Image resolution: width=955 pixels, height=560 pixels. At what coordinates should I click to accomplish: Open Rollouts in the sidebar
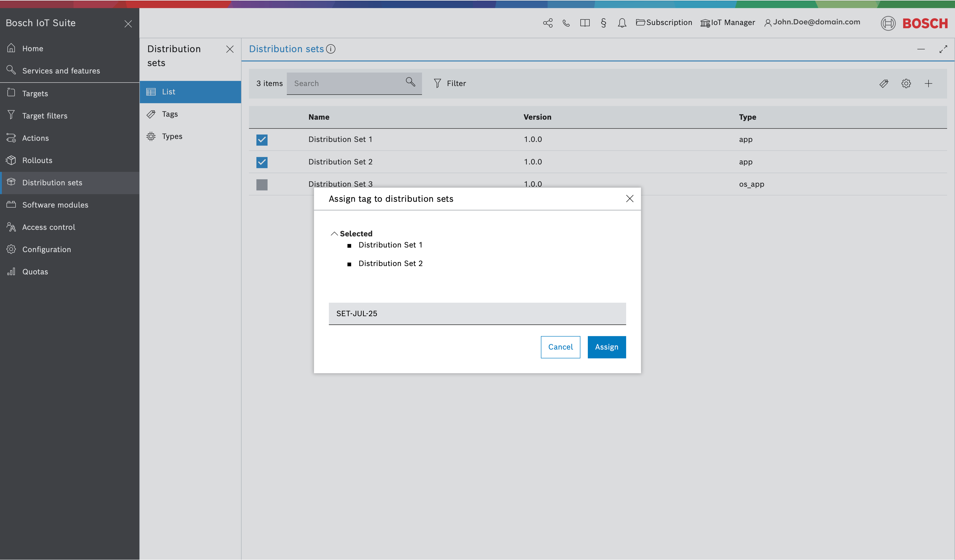37,160
